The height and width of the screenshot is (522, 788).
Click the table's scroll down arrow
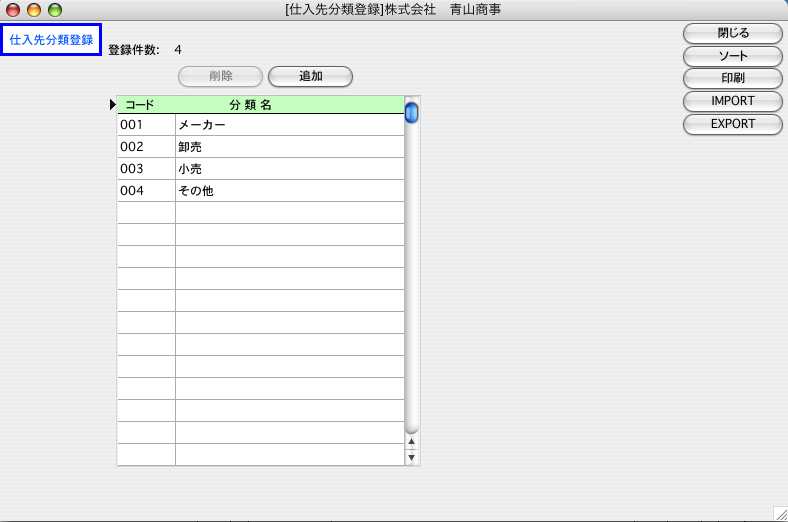tap(411, 457)
